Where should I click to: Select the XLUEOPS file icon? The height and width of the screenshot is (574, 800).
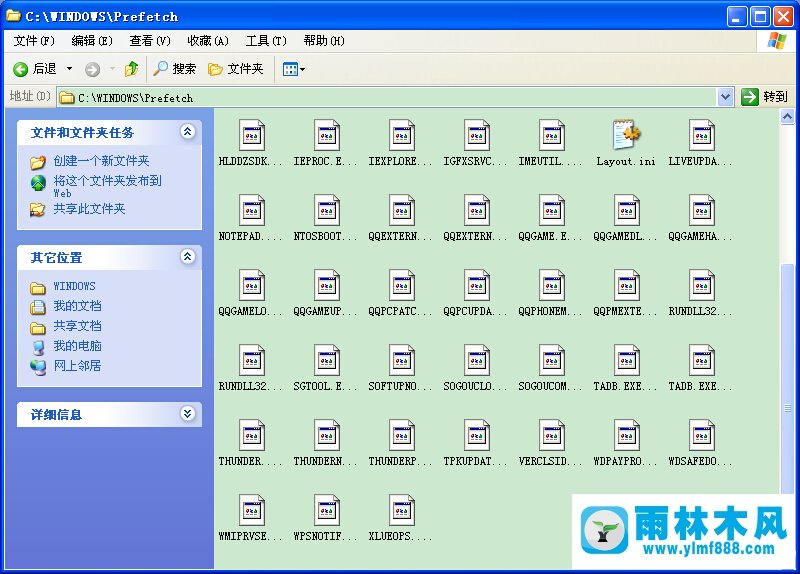(402, 510)
